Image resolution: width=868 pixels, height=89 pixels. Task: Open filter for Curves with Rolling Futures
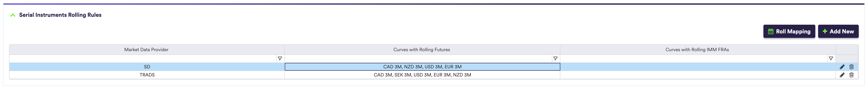coord(555,58)
